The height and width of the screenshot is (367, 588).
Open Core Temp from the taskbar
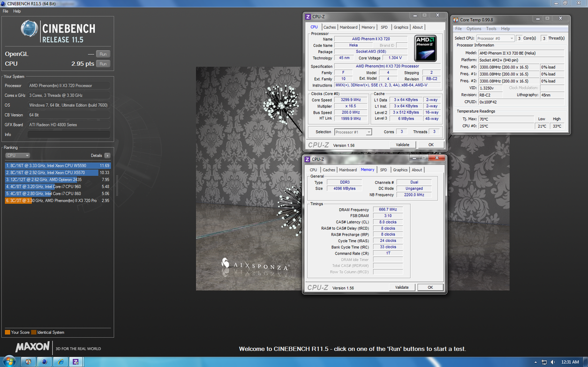29,362
